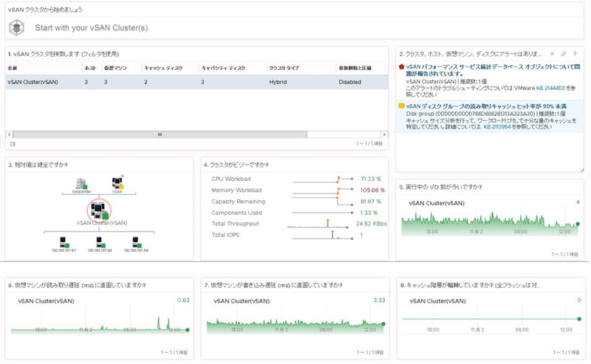The image size is (591, 364).
Task: Click the 81.87 % capacity value
Action: pos(371,202)
